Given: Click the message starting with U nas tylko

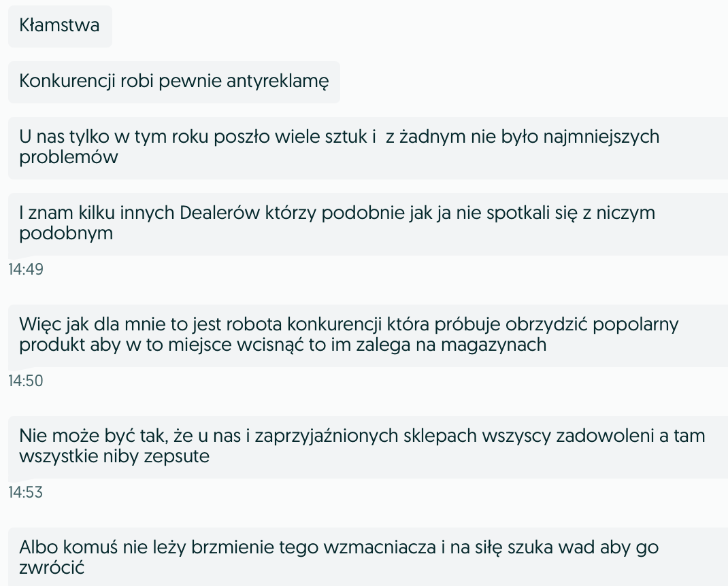Looking at the screenshot, I should click(368, 148).
